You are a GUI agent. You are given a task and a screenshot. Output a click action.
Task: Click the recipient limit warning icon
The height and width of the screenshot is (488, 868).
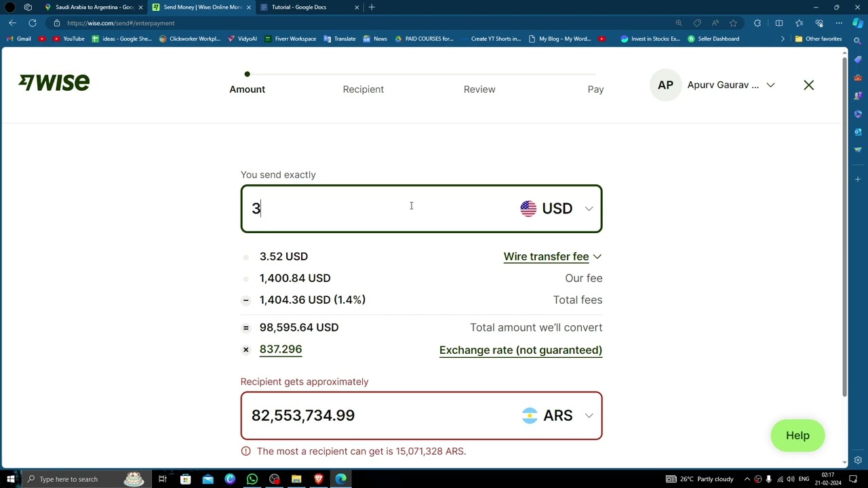pos(245,451)
